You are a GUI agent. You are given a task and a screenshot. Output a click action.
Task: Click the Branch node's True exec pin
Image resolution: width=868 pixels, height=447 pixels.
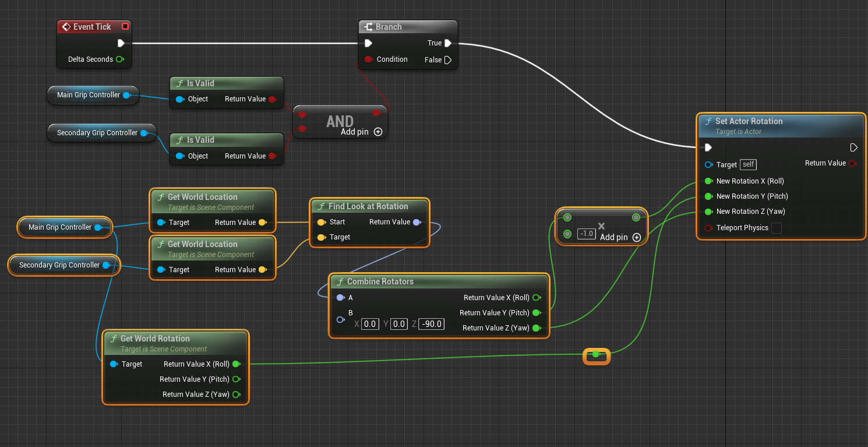447,43
